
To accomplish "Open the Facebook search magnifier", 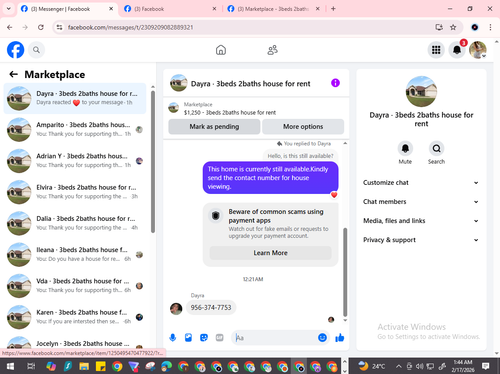I will pyautogui.click(x=36, y=50).
